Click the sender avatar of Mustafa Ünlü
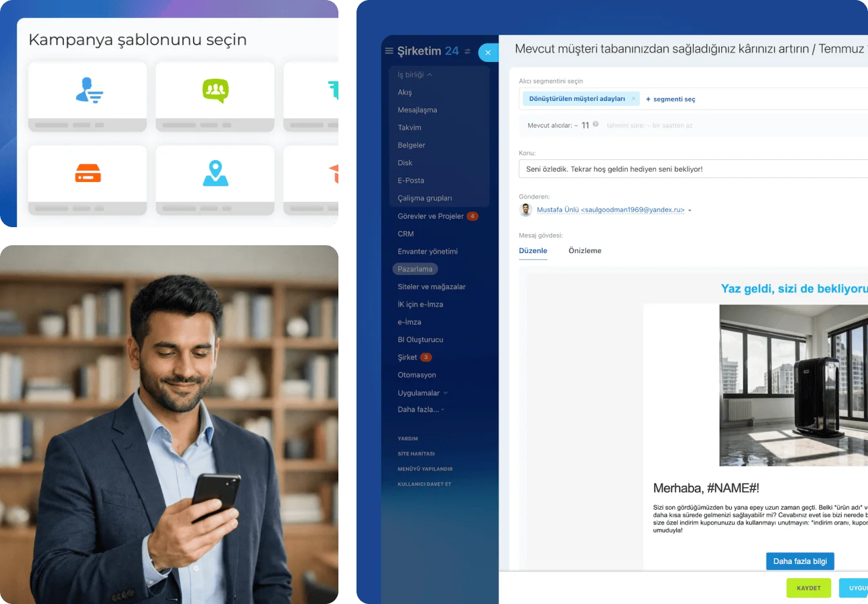The image size is (868, 604). (x=526, y=210)
